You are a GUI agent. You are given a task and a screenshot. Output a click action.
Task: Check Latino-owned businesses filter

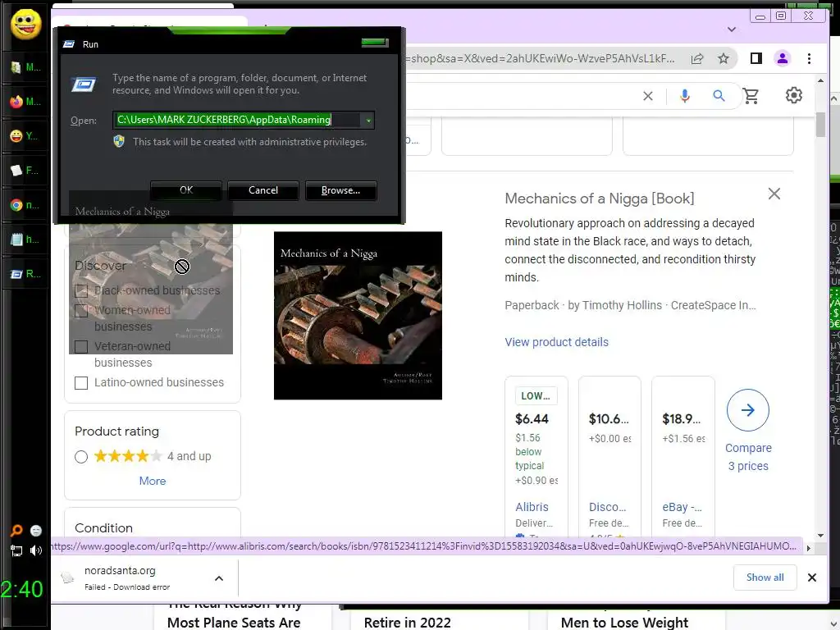coord(81,383)
